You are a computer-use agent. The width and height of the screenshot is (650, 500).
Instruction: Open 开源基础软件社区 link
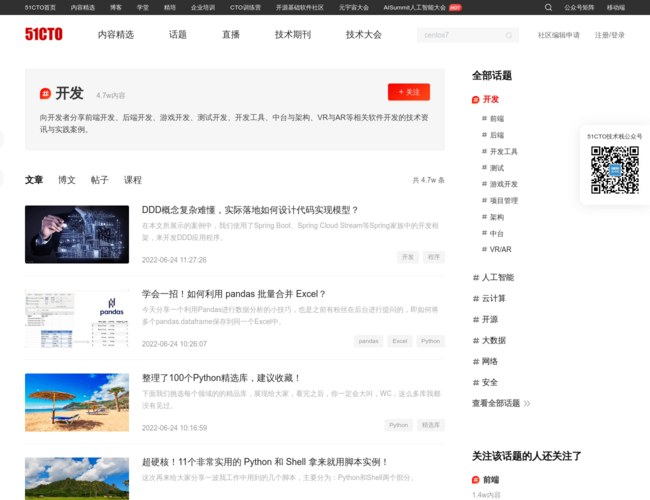(300, 7)
